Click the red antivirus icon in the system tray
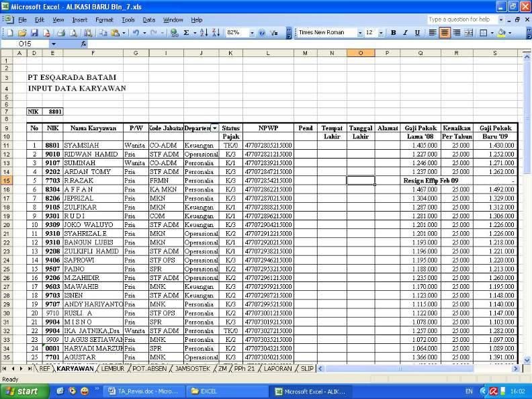The width and height of the screenshot is (532, 399). pyautogui.click(x=493, y=391)
